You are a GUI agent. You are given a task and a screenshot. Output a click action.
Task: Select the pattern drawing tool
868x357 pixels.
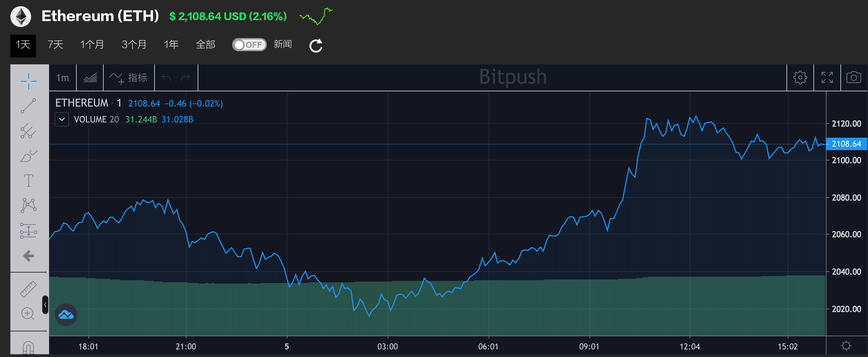point(29,205)
